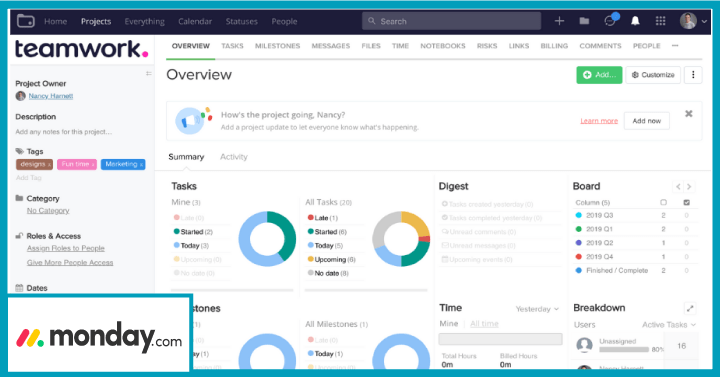Open the apps grid icon
This screenshot has width=720, height=377.
(660, 21)
